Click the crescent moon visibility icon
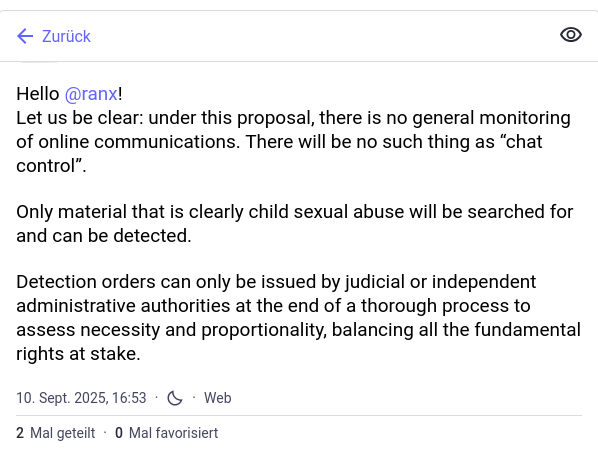This screenshot has width=598, height=458. click(175, 398)
